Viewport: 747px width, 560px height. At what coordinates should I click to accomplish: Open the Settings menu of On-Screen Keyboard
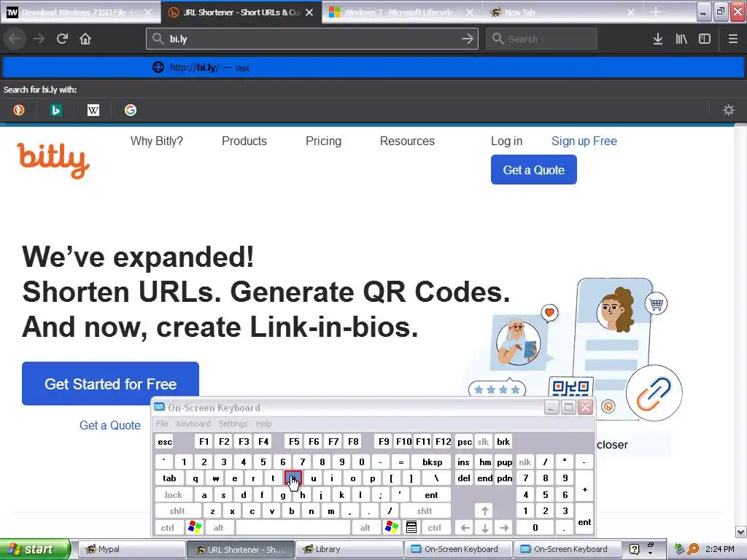click(x=233, y=424)
